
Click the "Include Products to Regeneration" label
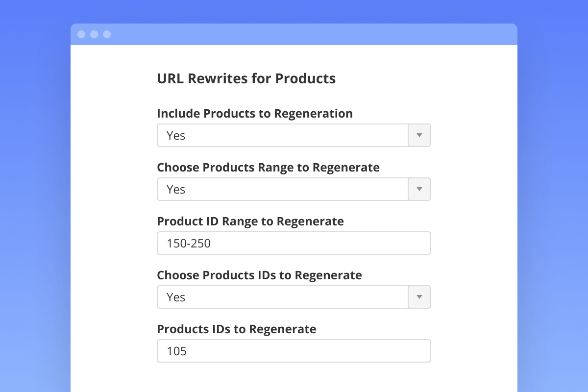[x=255, y=114]
